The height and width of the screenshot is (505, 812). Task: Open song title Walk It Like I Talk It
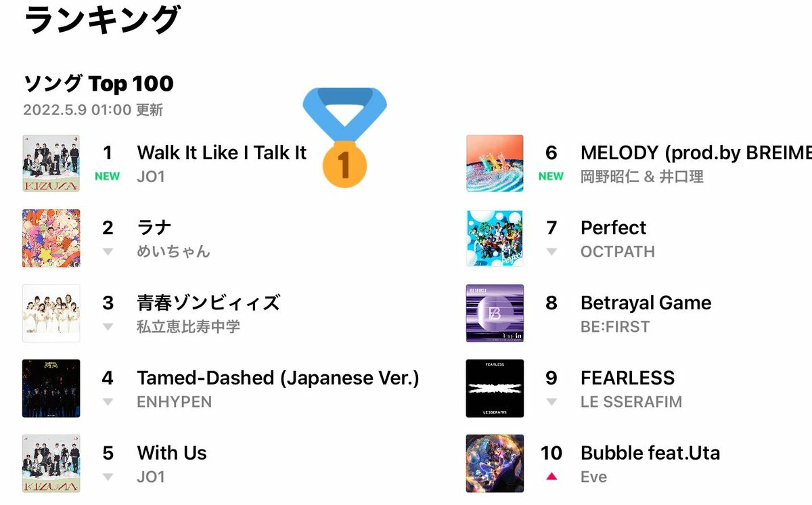pyautogui.click(x=222, y=152)
